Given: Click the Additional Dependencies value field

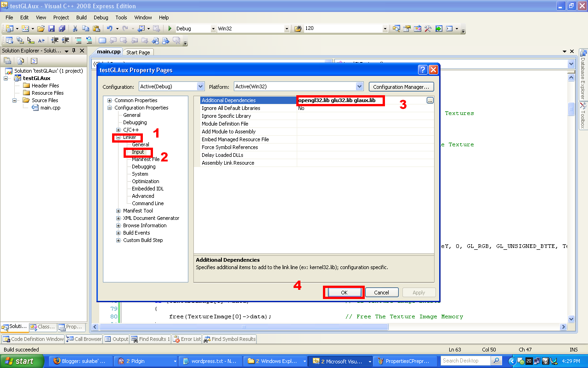Looking at the screenshot, I should point(361,100).
